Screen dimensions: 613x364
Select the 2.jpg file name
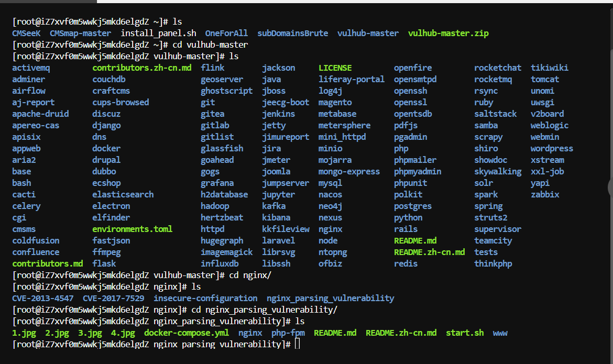57,333
